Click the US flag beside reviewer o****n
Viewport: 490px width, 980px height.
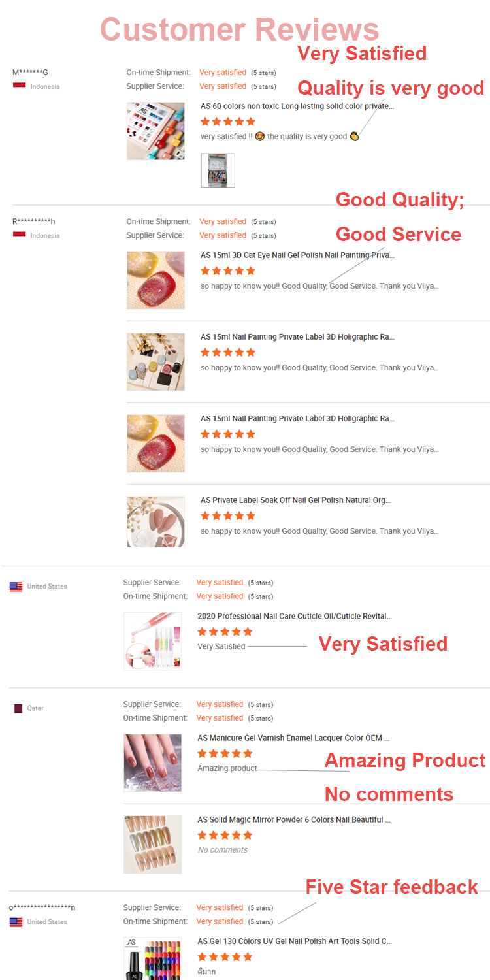(x=16, y=922)
